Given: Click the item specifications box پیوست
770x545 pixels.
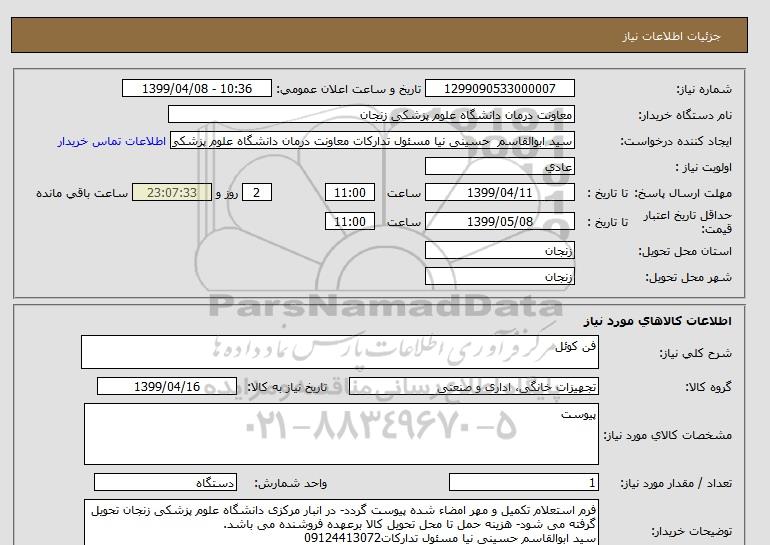Looking at the screenshot, I should click(341, 434).
